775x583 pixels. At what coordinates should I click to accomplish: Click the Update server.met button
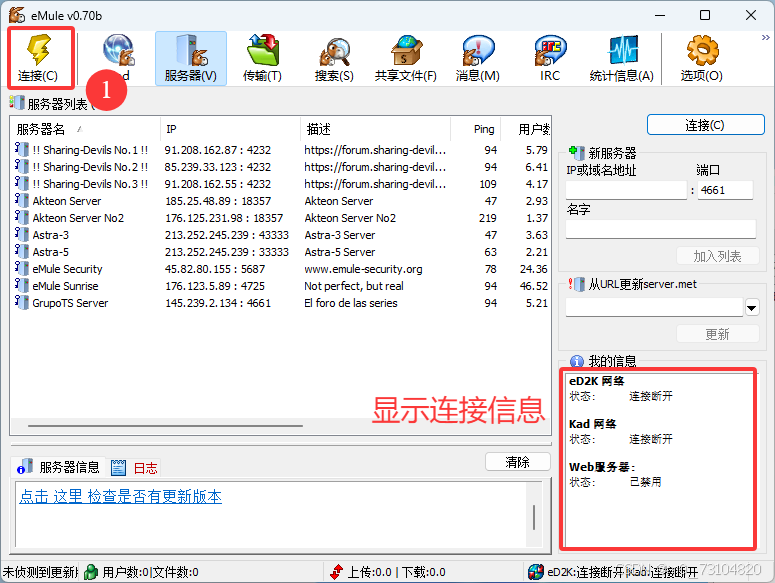718,334
